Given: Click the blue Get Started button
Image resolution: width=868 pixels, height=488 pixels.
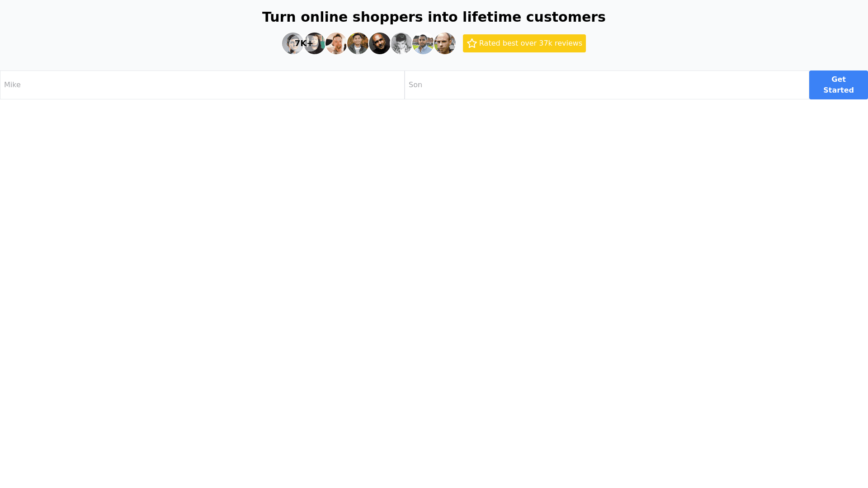Looking at the screenshot, I should point(839,85).
